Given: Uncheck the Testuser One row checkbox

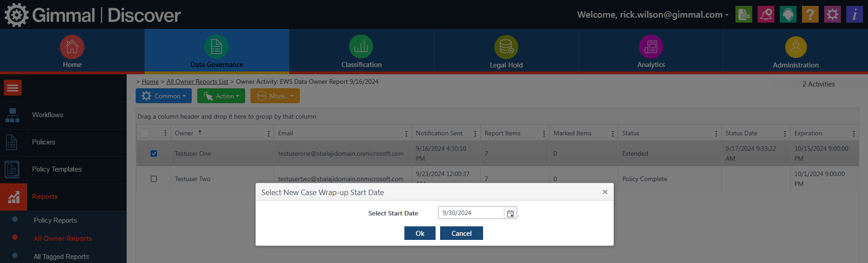Looking at the screenshot, I should [154, 153].
